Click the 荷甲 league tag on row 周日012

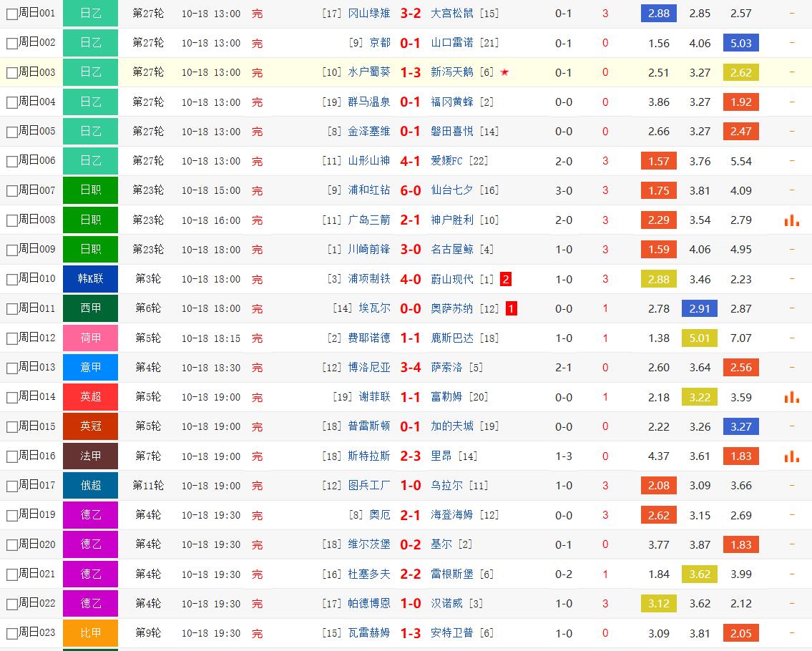pos(91,338)
